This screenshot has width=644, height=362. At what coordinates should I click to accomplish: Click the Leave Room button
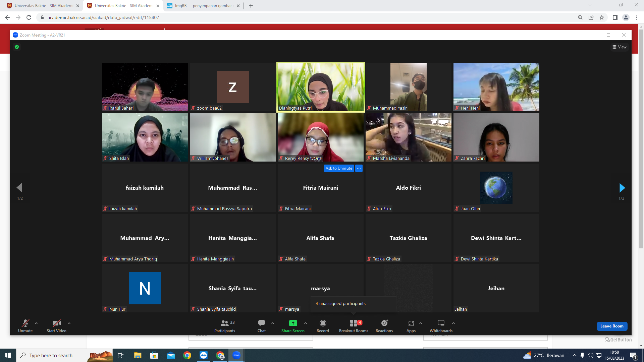[x=612, y=326]
